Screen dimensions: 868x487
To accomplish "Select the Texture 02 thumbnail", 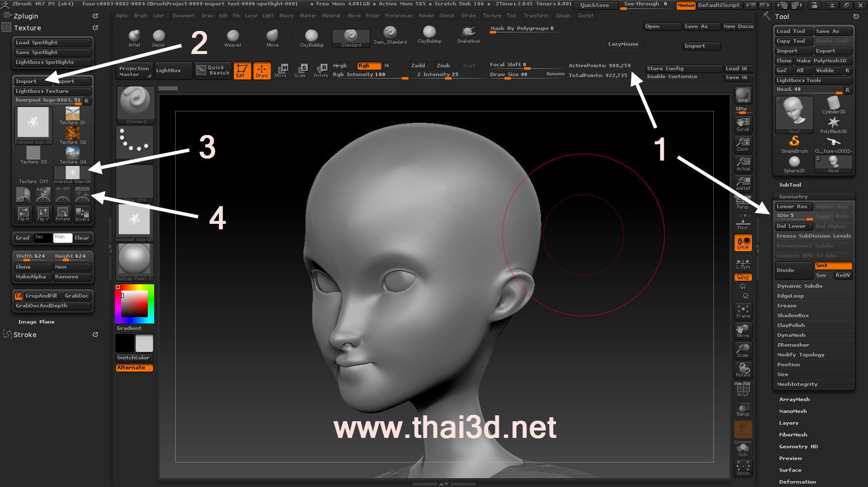I will (73, 135).
